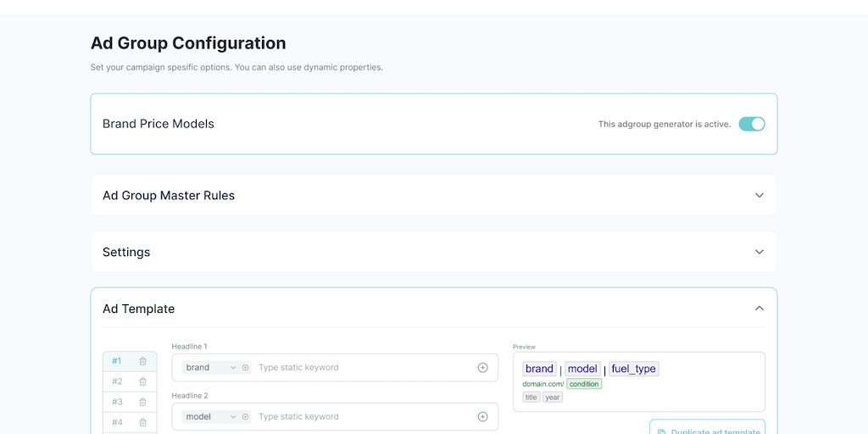Screen dimensions: 868x434
Task: Open the brand dropdown in Headline 1
Action: [x=233, y=368]
